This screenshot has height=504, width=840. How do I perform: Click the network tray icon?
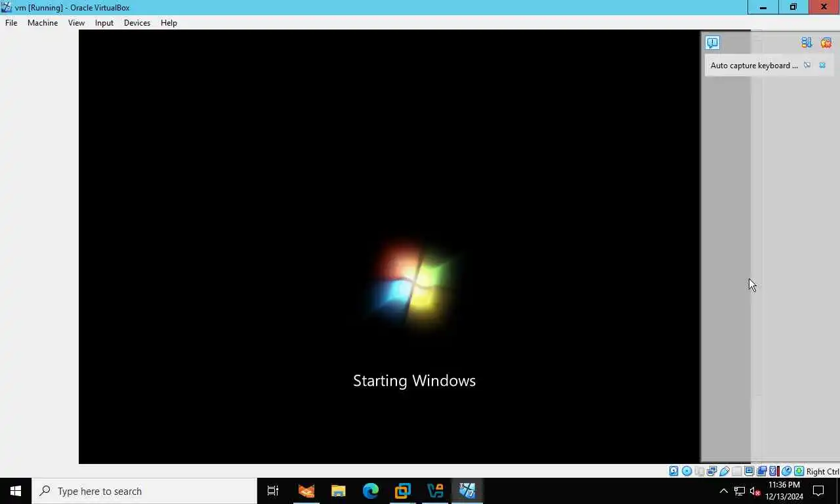coord(739,491)
